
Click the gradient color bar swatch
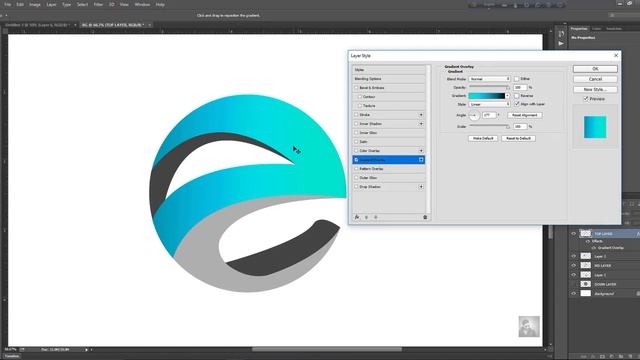(x=487, y=96)
